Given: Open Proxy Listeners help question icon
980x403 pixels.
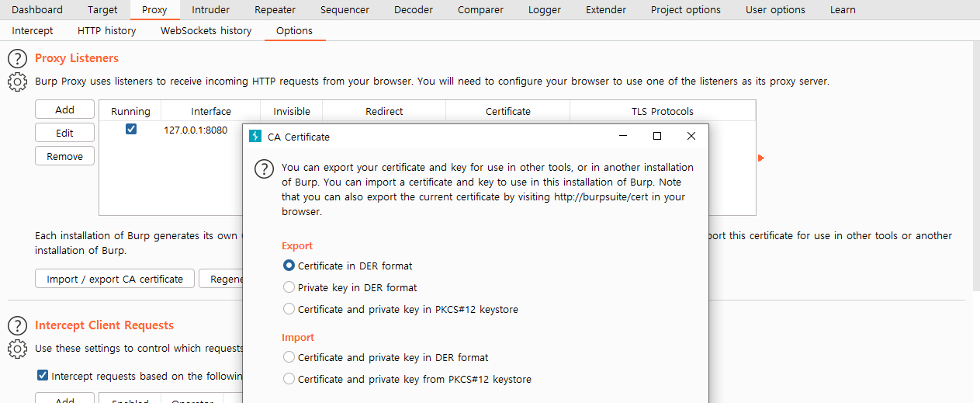Looking at the screenshot, I should click(17, 58).
